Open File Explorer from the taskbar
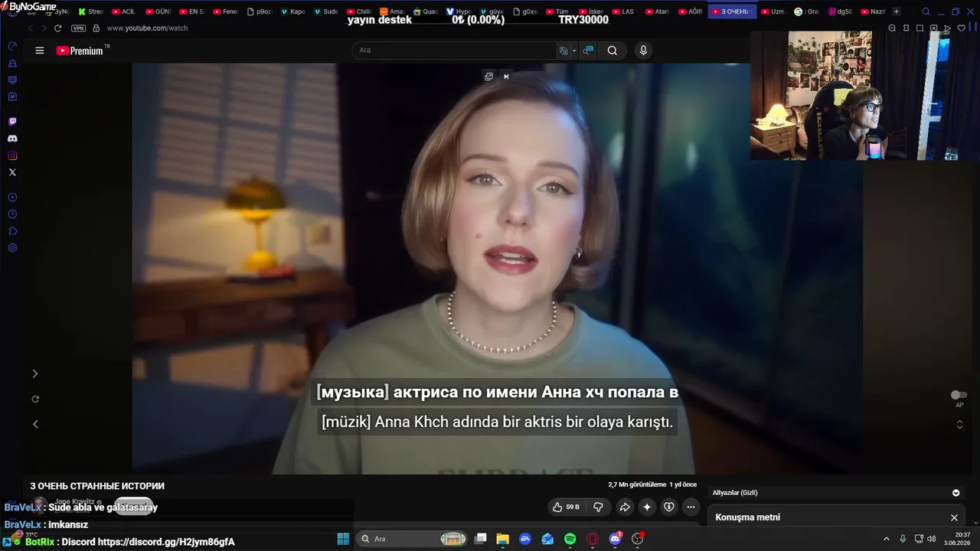 tap(503, 539)
